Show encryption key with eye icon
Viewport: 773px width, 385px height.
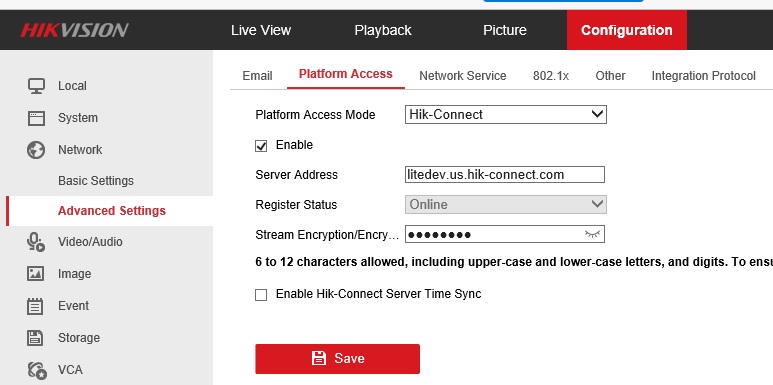point(592,234)
